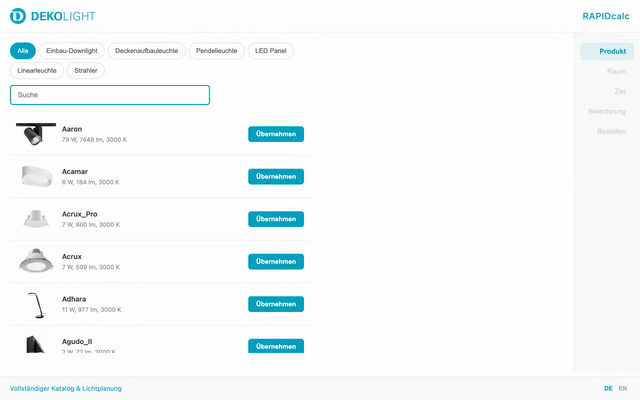Click the '79 W, 7448 lm, 3000 K' specs

94,140
